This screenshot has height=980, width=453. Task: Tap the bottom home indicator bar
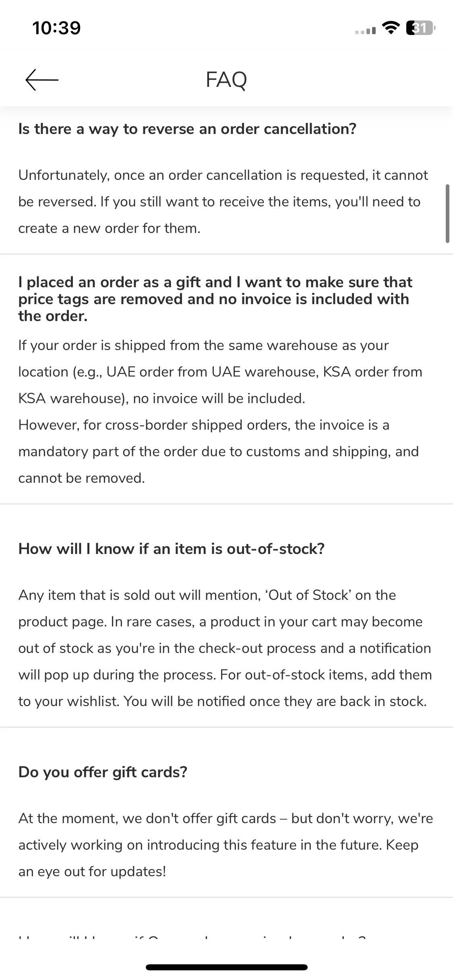[x=227, y=967]
